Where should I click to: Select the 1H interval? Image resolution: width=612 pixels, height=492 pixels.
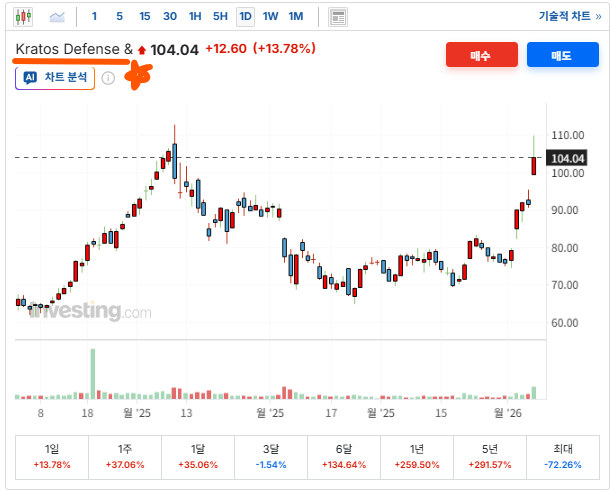pyautogui.click(x=195, y=16)
